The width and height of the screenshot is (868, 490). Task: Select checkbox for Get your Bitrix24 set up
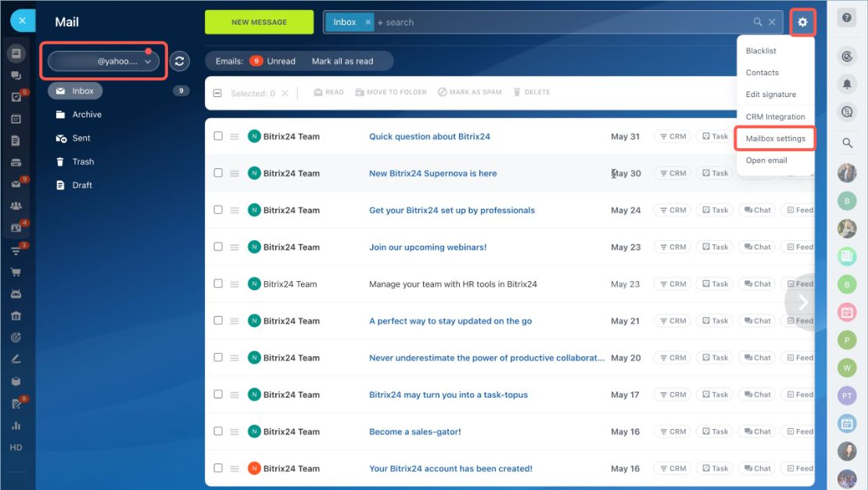point(218,210)
